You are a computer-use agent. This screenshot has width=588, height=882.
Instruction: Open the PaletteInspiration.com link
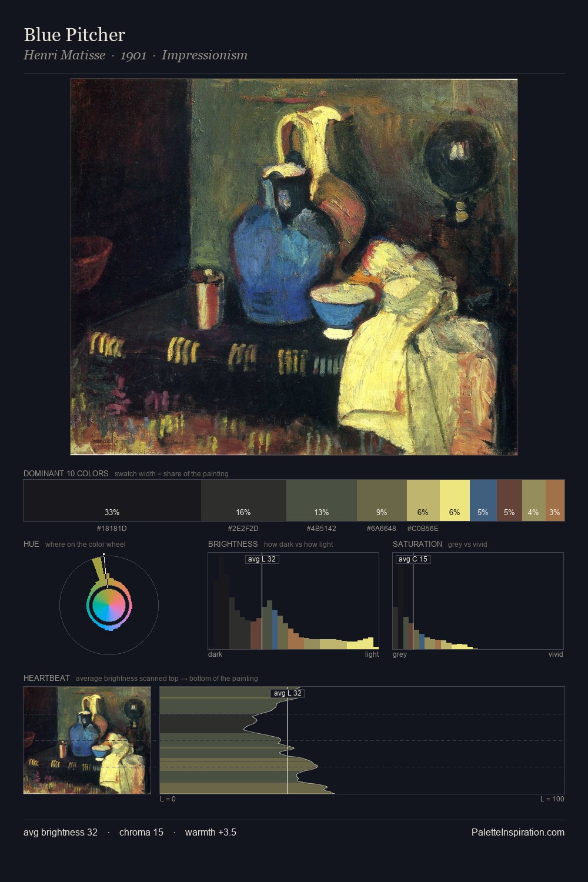pyautogui.click(x=518, y=832)
